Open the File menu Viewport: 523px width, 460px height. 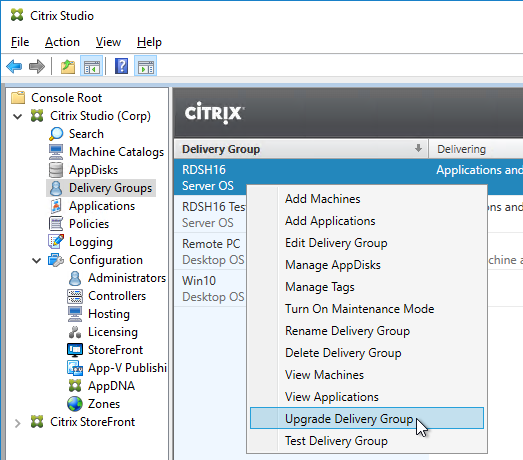point(20,42)
